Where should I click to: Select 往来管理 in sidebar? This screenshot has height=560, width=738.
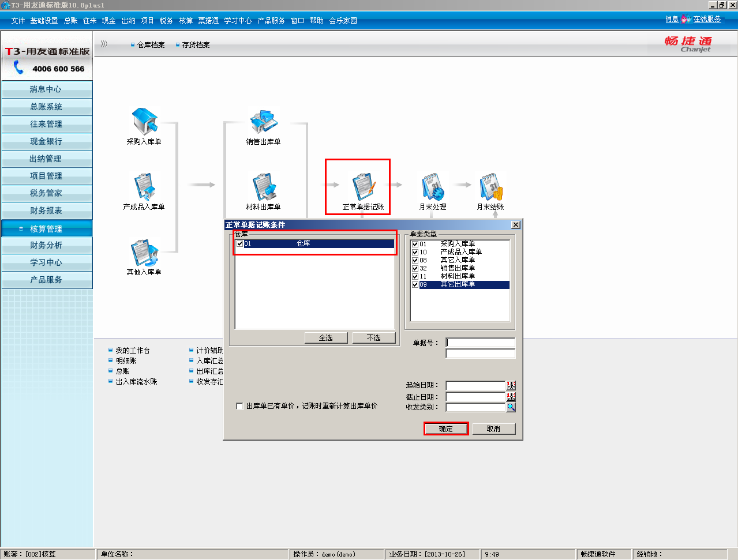(46, 124)
